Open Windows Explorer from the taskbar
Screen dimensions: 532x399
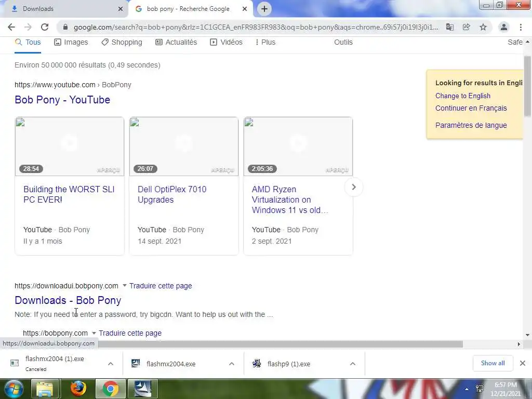coord(45,389)
